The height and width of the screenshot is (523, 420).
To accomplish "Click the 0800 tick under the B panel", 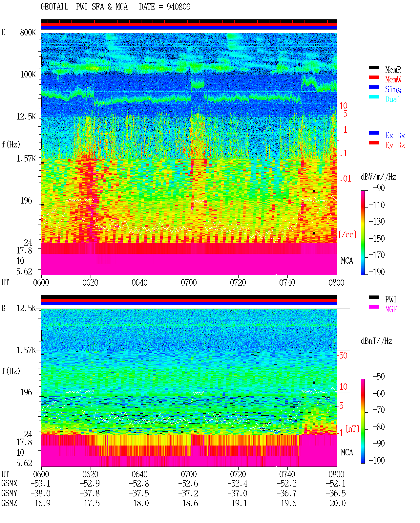I will [x=336, y=474].
